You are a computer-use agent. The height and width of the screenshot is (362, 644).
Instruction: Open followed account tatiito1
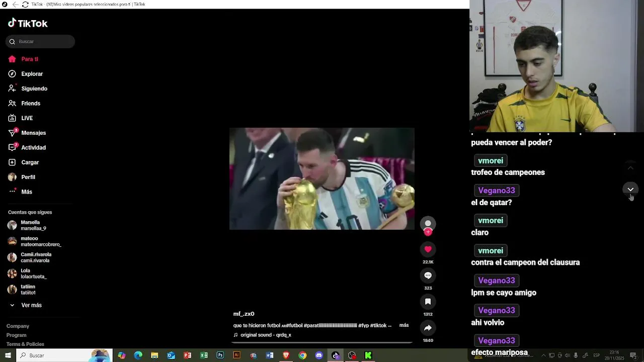click(x=21, y=290)
